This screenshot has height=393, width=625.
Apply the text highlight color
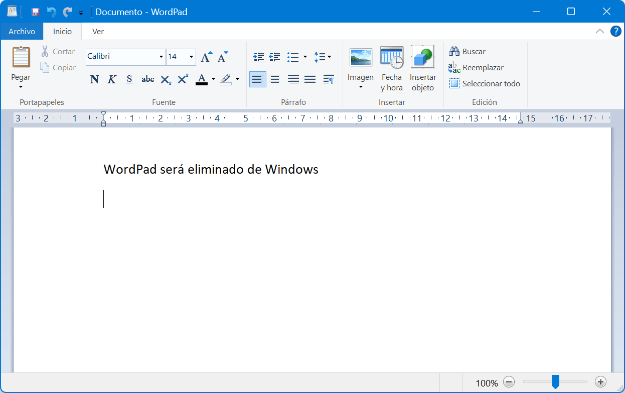(x=226, y=79)
